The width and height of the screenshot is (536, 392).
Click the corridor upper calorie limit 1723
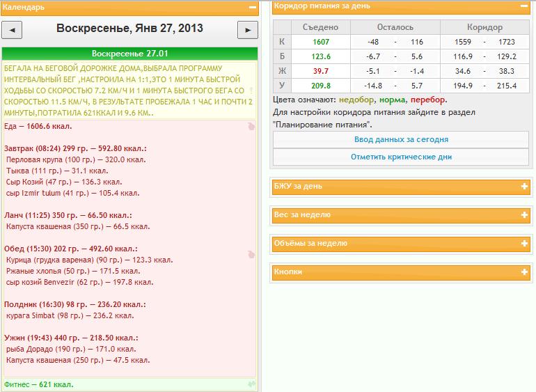[506, 42]
